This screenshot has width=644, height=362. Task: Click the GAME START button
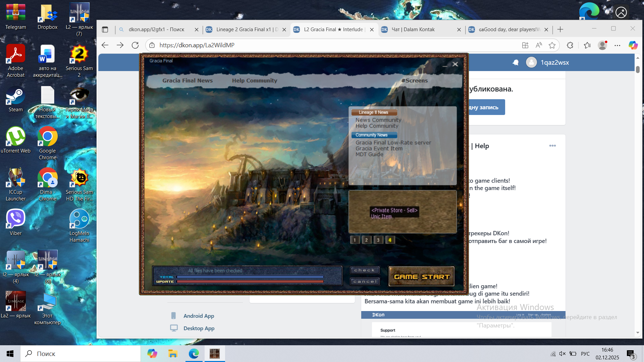(421, 277)
